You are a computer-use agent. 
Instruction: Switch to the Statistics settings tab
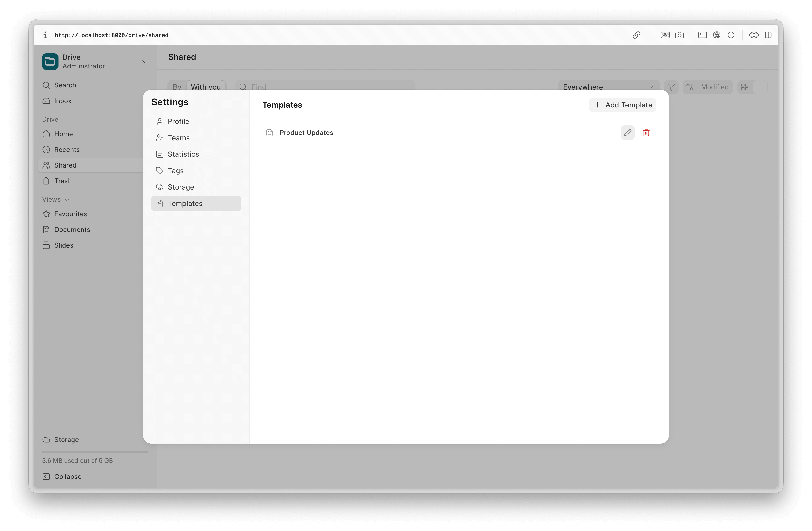click(x=183, y=154)
